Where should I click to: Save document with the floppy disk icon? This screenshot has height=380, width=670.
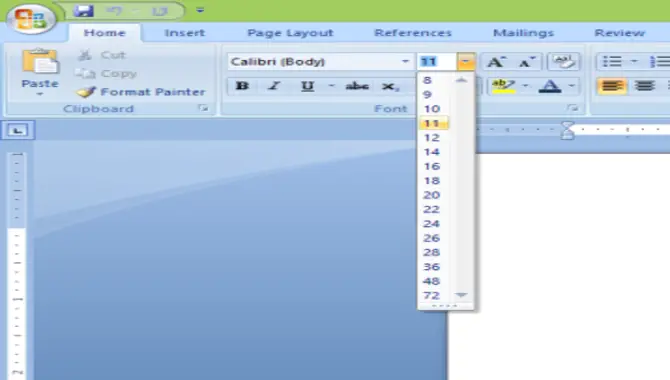tap(84, 10)
